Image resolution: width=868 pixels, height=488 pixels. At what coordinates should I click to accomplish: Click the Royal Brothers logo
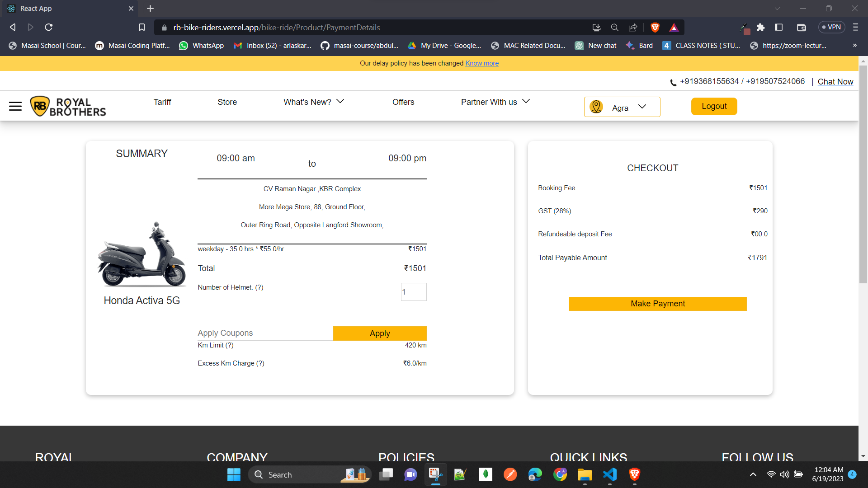click(68, 106)
